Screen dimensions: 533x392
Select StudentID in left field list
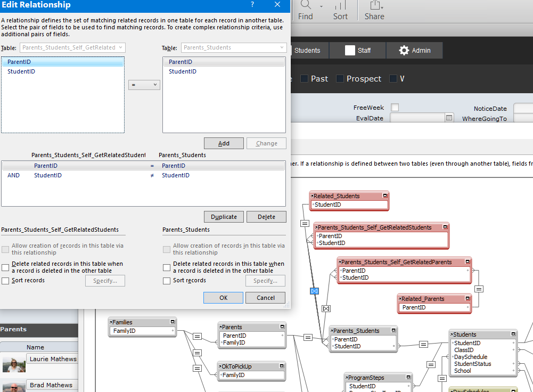(x=62, y=71)
